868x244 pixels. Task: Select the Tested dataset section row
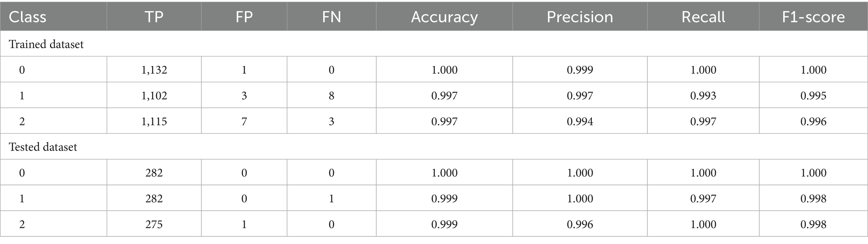tap(43, 147)
